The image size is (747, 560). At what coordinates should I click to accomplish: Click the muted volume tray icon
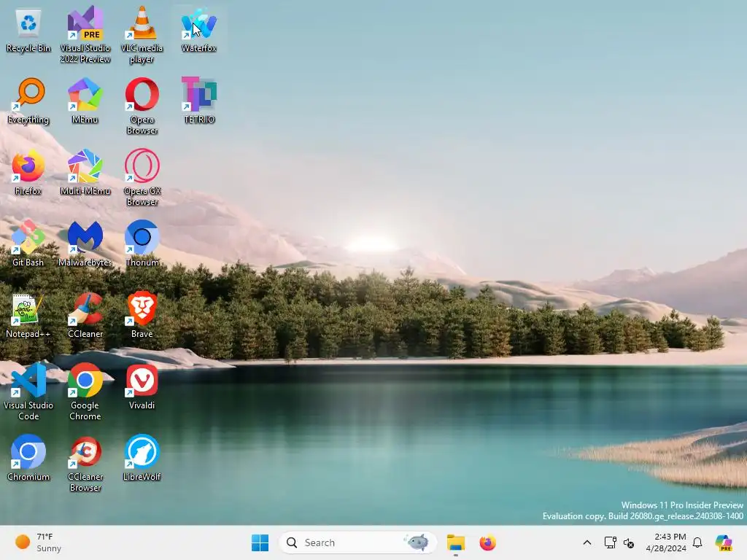pos(628,542)
